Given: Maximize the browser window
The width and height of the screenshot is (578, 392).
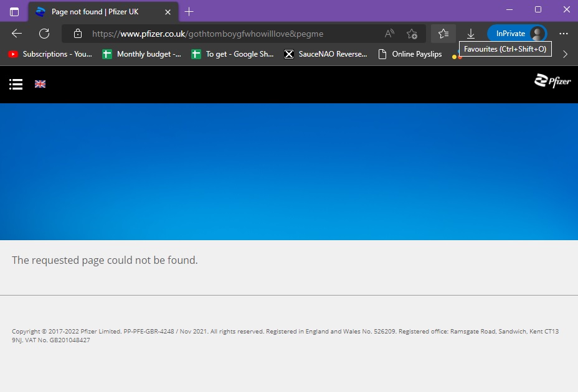Looking at the screenshot, I should pyautogui.click(x=538, y=9).
